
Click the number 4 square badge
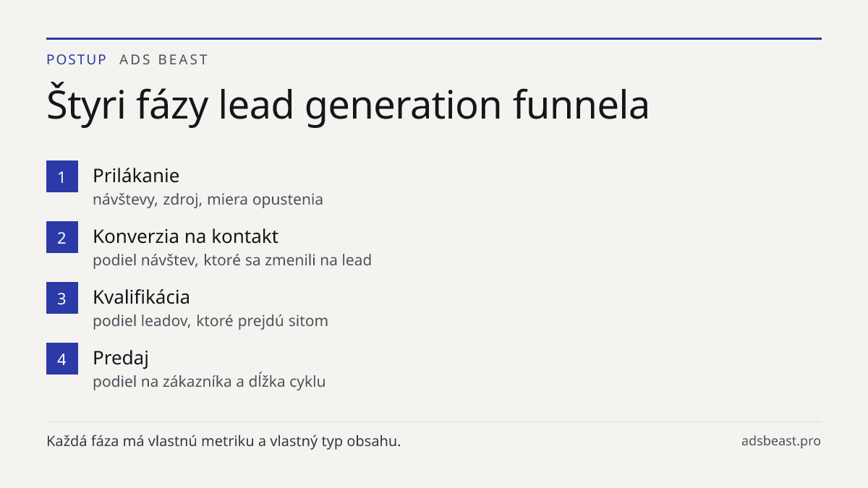point(62,359)
